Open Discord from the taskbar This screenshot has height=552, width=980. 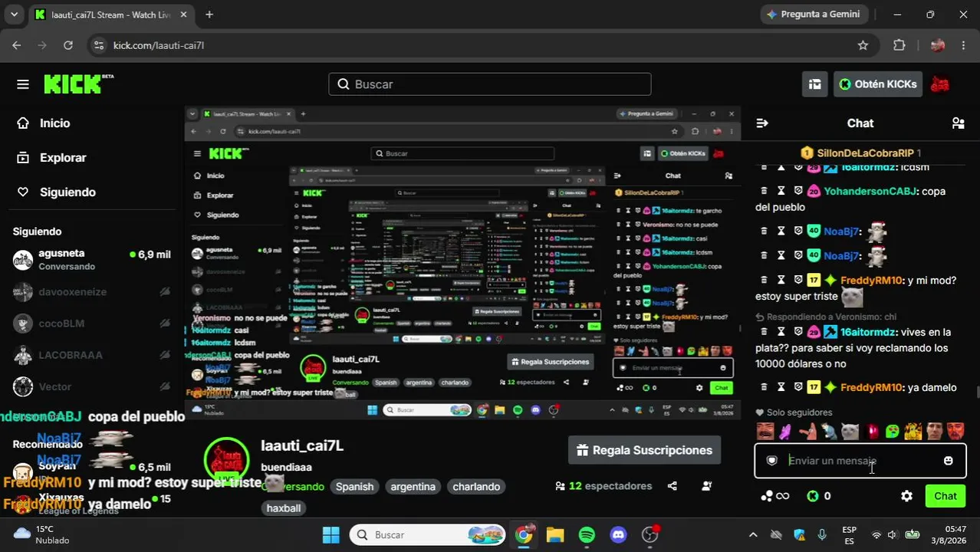click(x=618, y=535)
